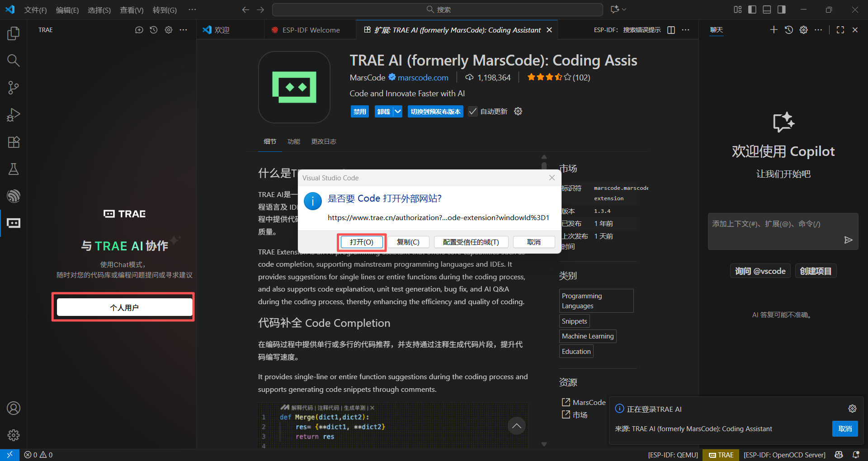
Task: Click the command center search box
Action: coord(437,9)
